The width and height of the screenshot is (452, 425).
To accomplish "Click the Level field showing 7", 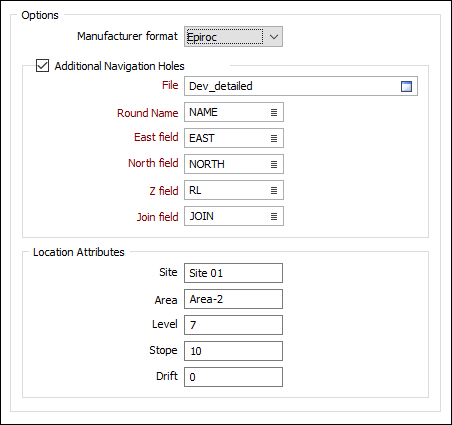I will click(x=233, y=325).
